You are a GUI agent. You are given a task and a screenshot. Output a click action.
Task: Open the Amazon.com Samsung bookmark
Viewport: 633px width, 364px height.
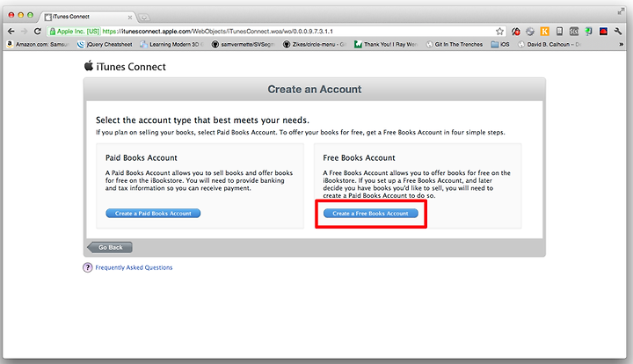39,44
